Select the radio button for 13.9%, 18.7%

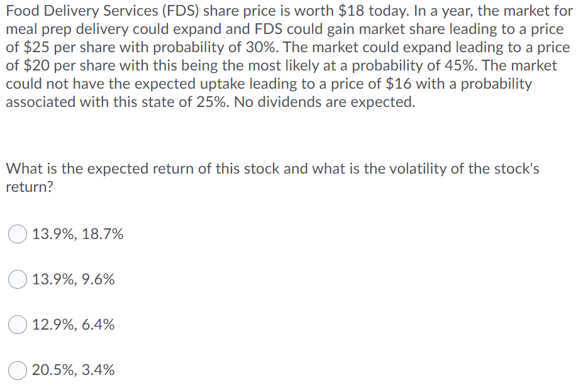click(x=18, y=234)
